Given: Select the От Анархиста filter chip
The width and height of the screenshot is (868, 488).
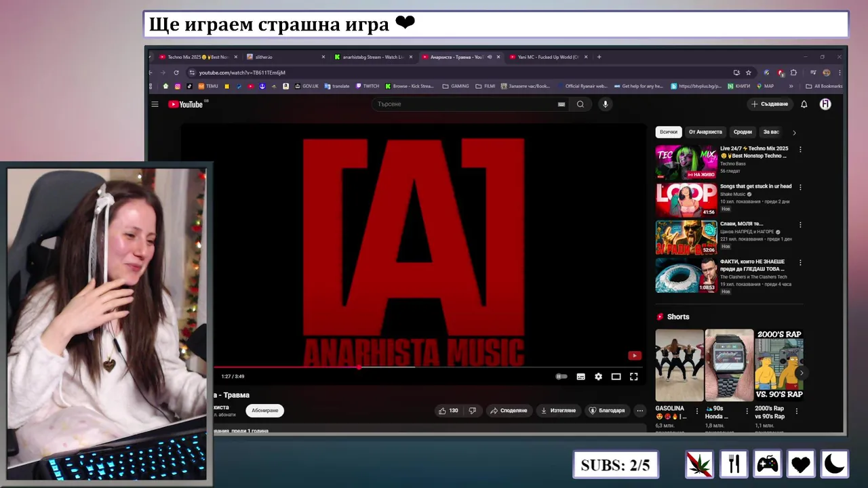Looking at the screenshot, I should point(705,132).
